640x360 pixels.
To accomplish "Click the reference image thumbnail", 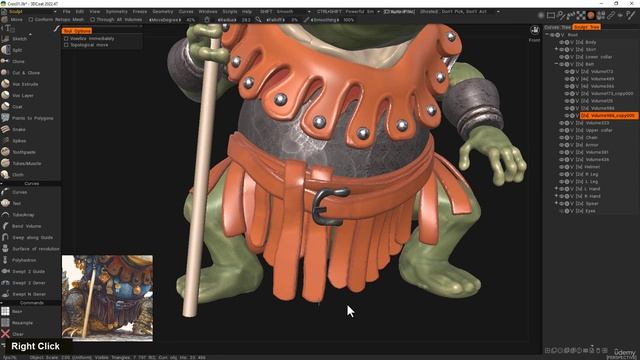I will tap(107, 298).
